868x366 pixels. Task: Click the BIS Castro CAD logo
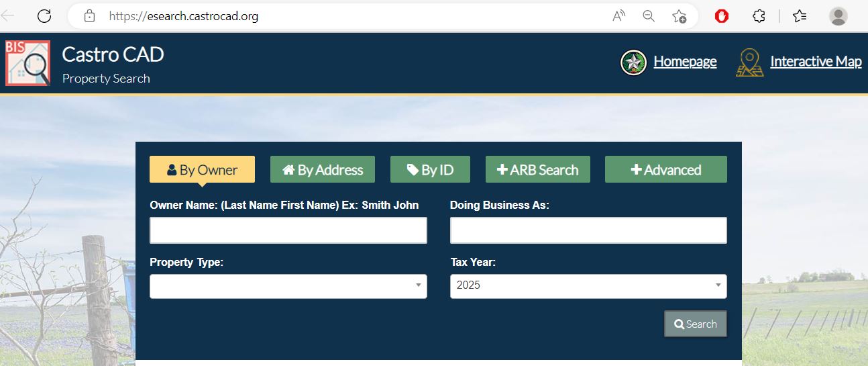[x=28, y=63]
